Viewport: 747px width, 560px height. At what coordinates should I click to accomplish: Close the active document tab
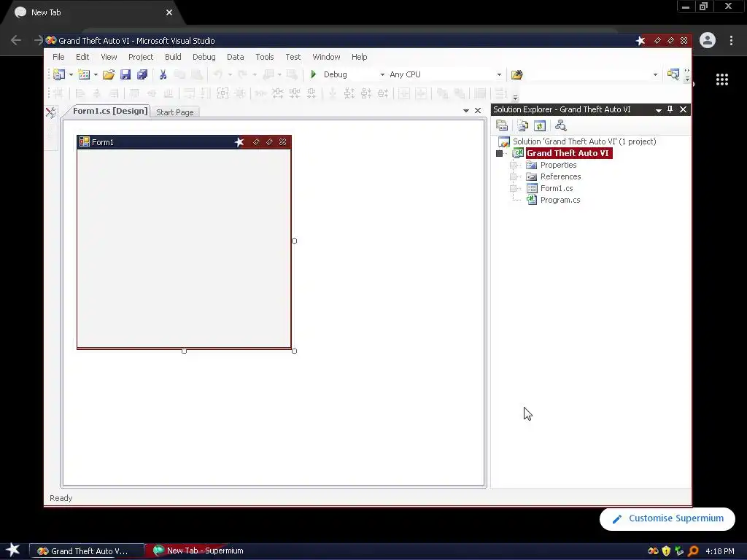[x=478, y=111]
